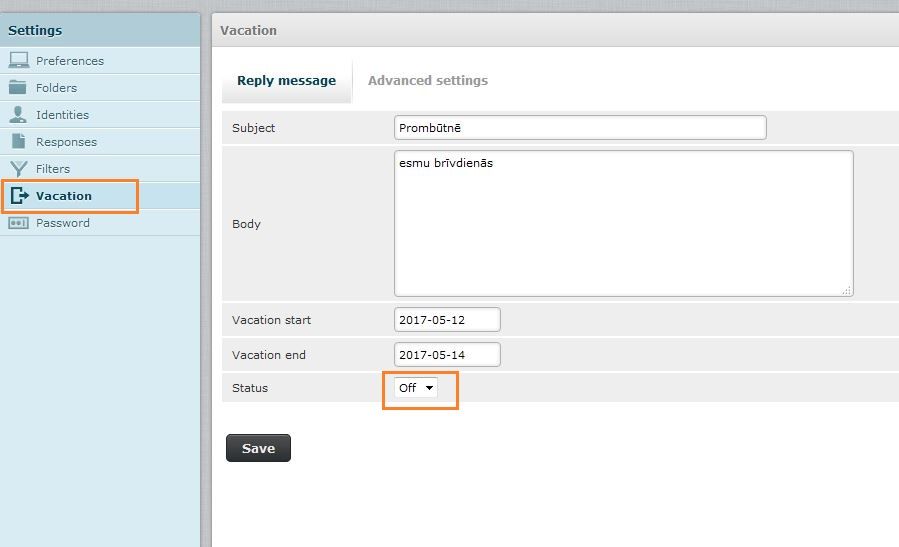This screenshot has height=547, width=899.
Task: Select the Reply message tab
Action: click(286, 80)
